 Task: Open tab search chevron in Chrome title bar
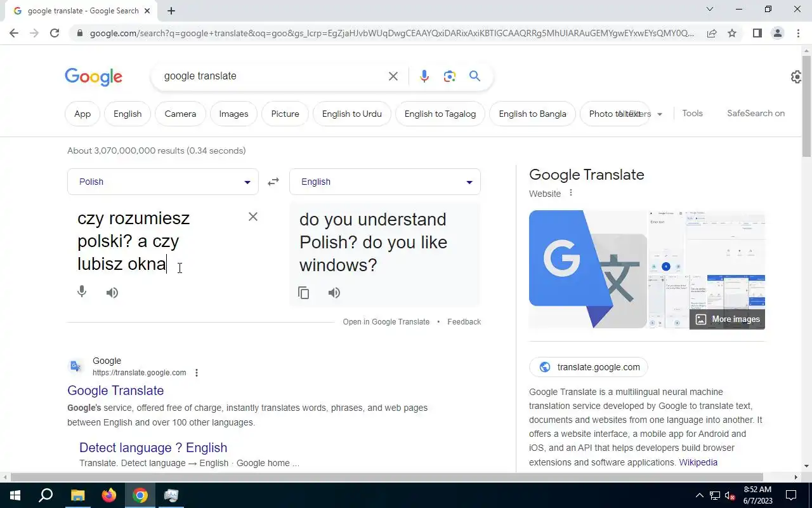[x=710, y=9]
